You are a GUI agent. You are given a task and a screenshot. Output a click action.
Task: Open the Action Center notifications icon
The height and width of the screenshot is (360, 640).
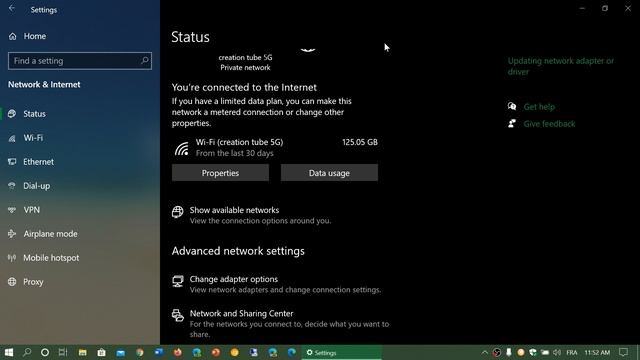[623, 352]
